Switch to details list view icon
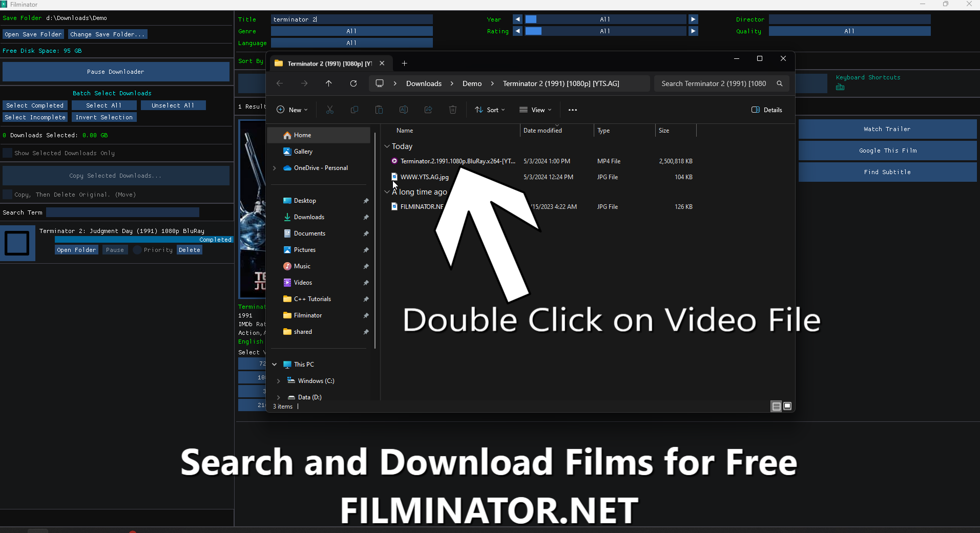The height and width of the screenshot is (533, 980). (777, 406)
